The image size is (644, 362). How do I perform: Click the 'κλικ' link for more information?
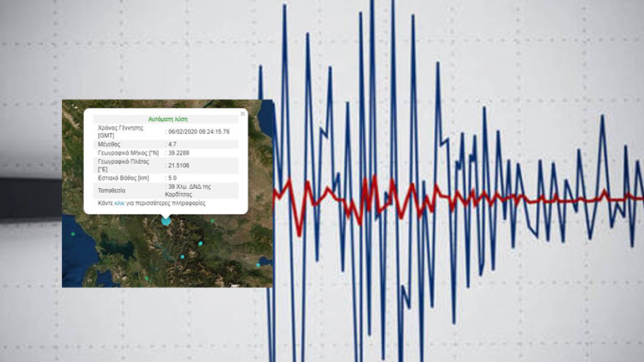pos(120,203)
